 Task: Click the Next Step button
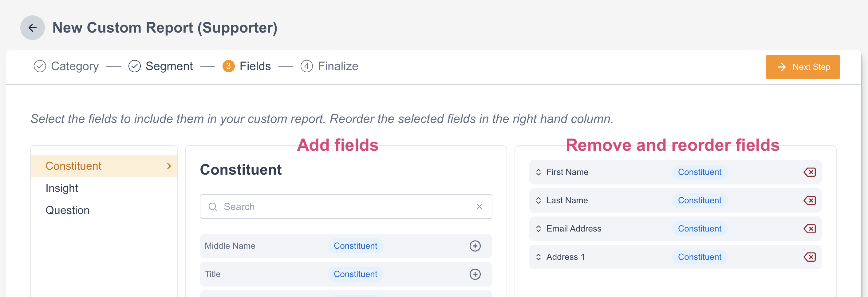802,67
